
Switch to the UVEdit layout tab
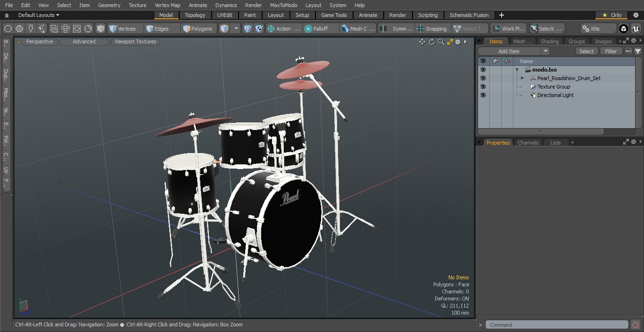(x=225, y=15)
